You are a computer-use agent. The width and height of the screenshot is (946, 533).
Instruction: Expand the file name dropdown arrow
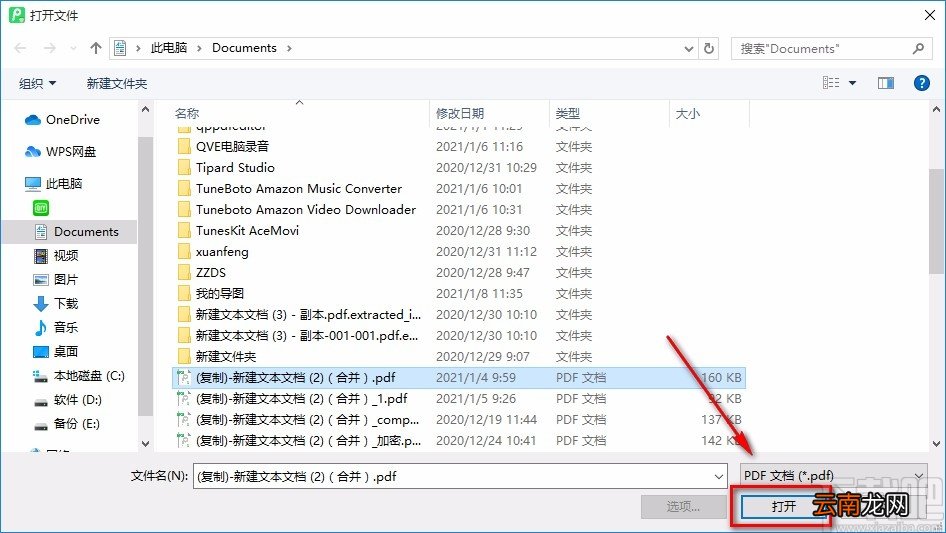[x=719, y=476]
